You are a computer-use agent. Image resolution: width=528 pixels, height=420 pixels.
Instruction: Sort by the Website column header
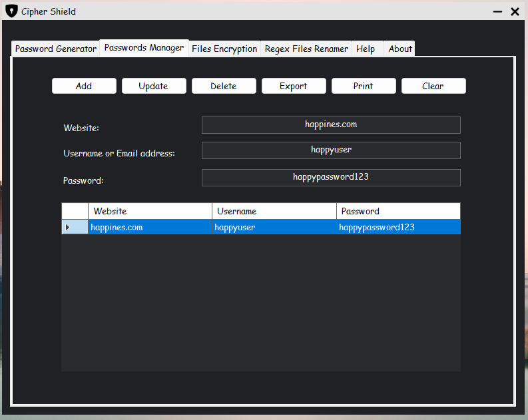(x=150, y=211)
